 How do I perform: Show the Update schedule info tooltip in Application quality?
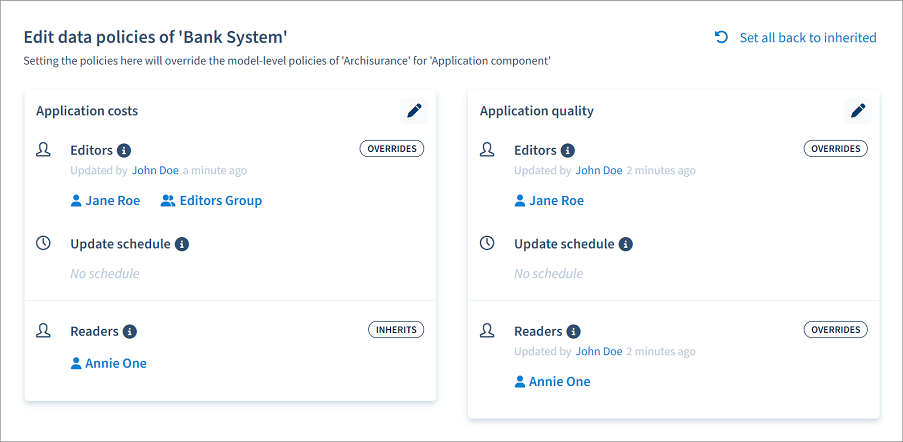coord(625,244)
